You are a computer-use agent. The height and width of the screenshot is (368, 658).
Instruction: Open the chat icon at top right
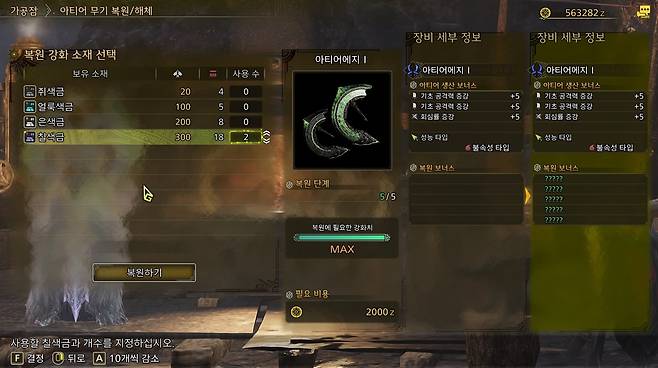point(643,13)
